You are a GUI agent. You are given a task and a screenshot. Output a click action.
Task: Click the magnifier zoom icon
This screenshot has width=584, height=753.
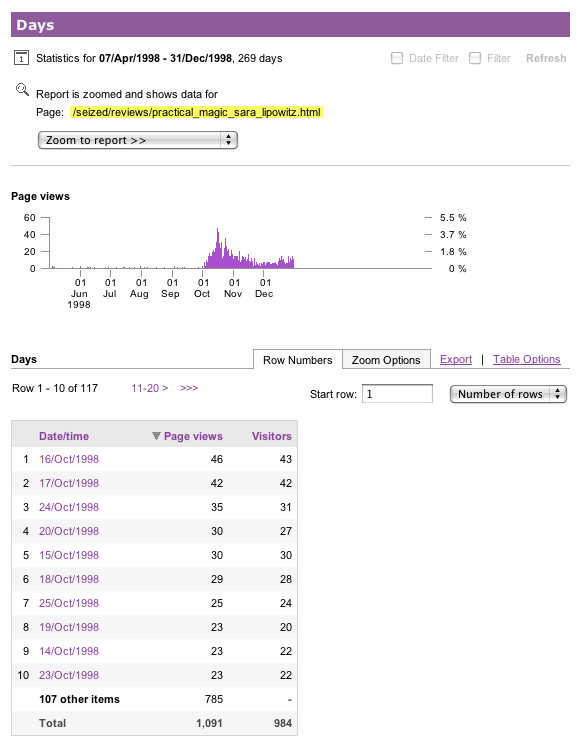coord(22,89)
